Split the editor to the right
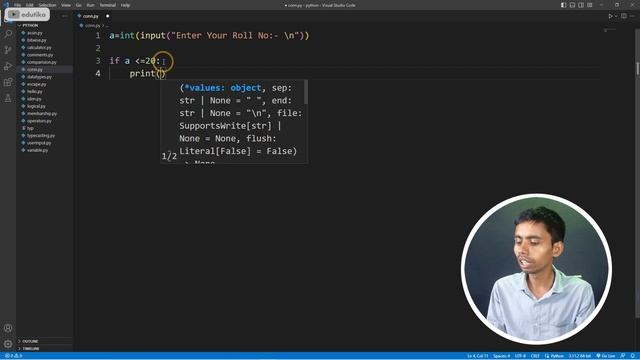This screenshot has height=360, width=640. 624,16
